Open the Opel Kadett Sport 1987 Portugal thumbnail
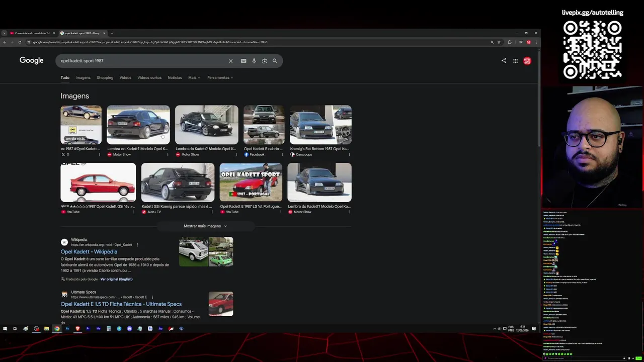 pos(251,182)
